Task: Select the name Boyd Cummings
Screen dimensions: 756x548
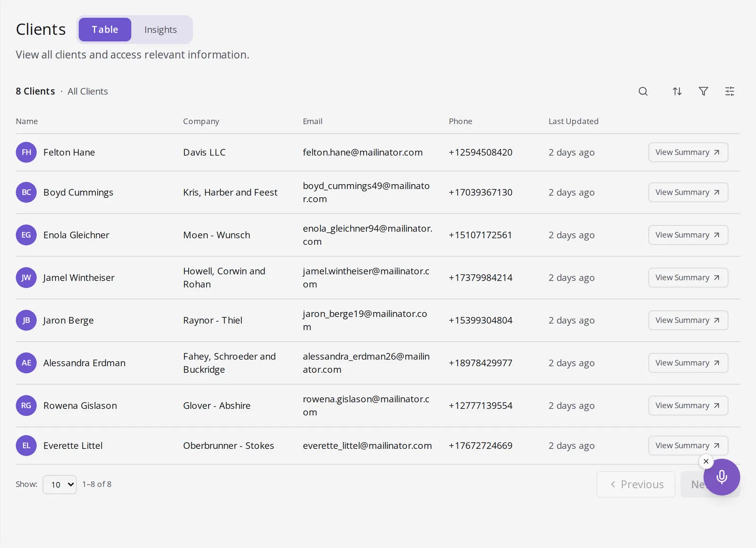Action: pyautogui.click(x=78, y=192)
